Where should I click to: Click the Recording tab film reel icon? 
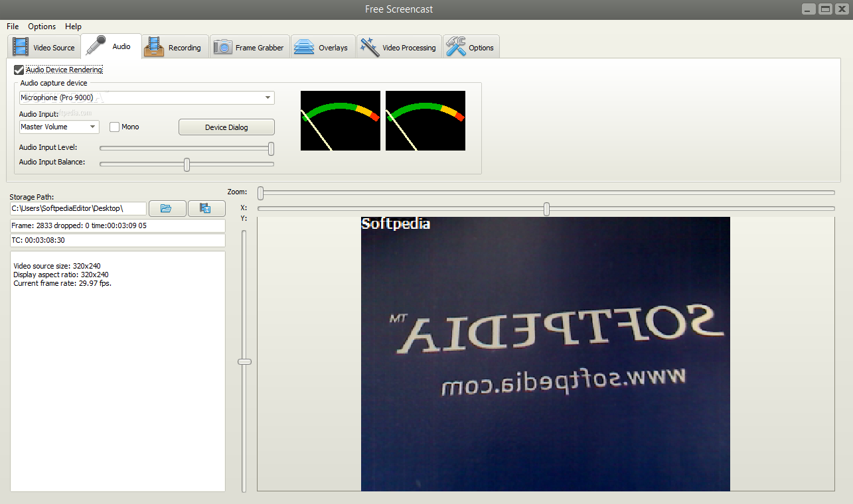pos(154,47)
